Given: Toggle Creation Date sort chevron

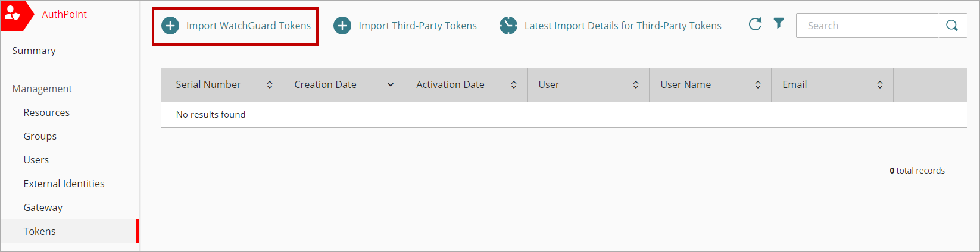Looking at the screenshot, I should pyautogui.click(x=391, y=85).
